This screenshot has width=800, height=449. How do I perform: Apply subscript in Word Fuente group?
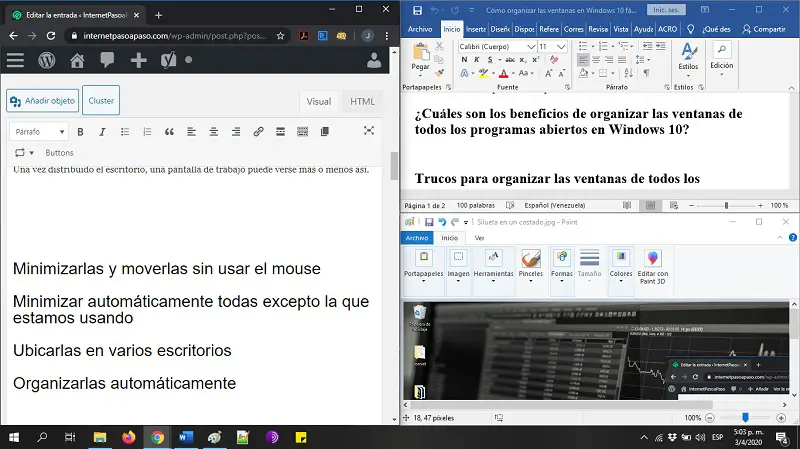click(522, 60)
